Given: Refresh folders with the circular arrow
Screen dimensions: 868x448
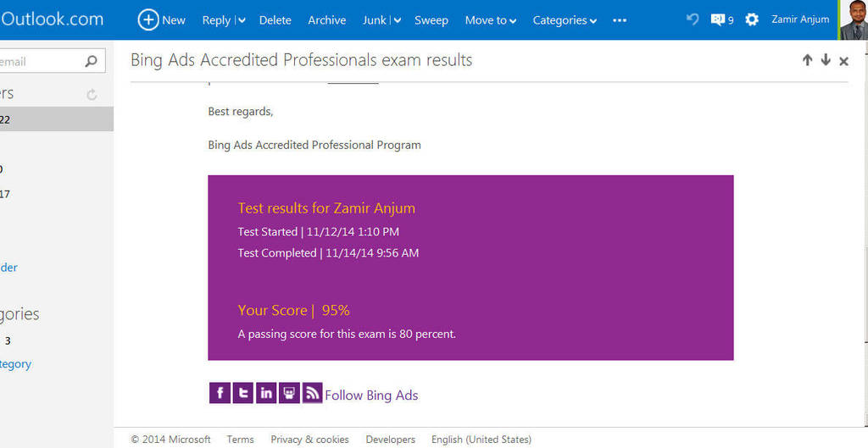Looking at the screenshot, I should point(92,95).
